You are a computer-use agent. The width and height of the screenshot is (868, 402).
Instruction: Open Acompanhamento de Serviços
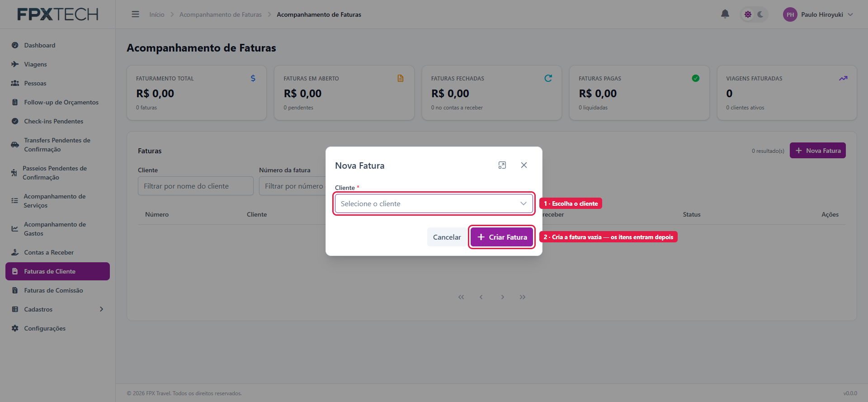point(57,201)
